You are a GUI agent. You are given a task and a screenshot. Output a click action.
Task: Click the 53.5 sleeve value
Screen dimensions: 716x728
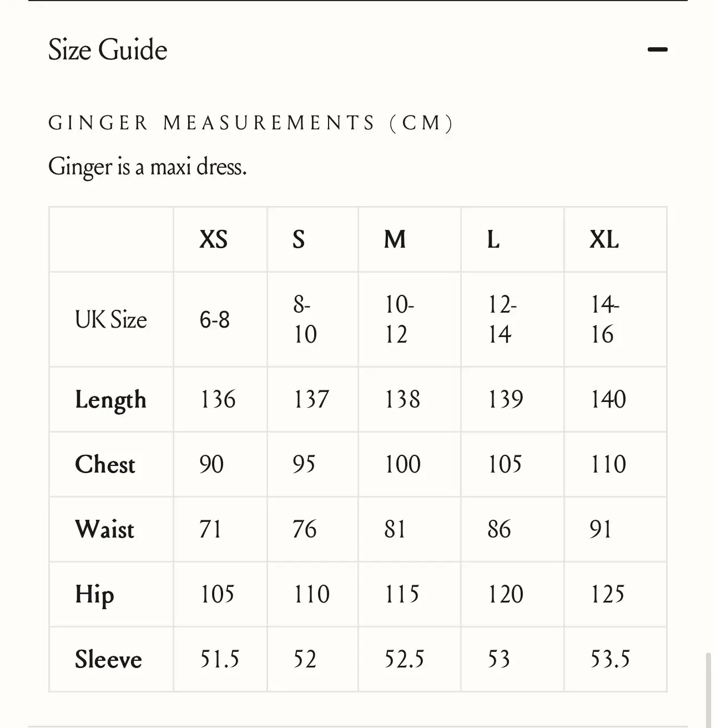point(610,660)
